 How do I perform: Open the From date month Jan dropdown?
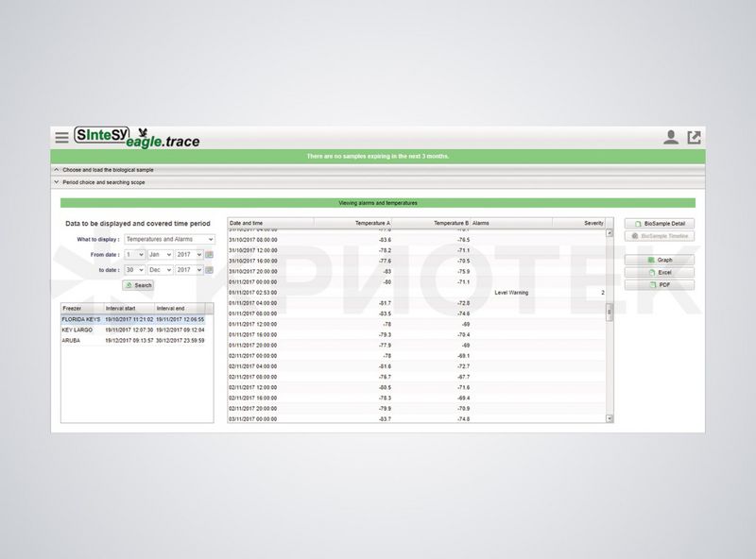[x=161, y=254]
